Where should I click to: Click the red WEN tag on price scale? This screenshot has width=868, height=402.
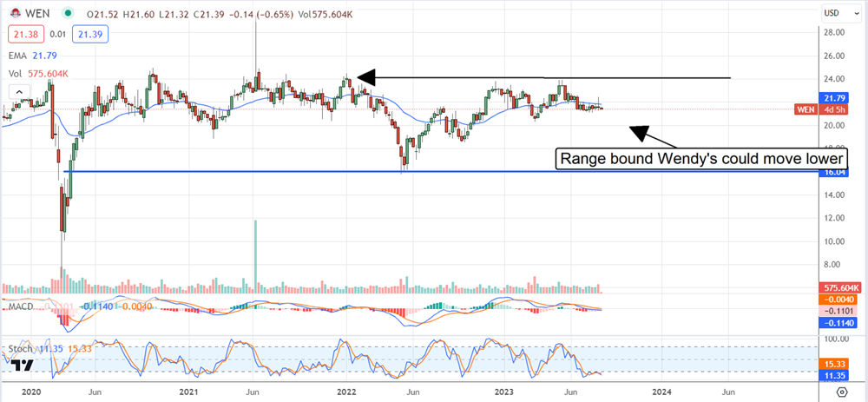pyautogui.click(x=806, y=109)
